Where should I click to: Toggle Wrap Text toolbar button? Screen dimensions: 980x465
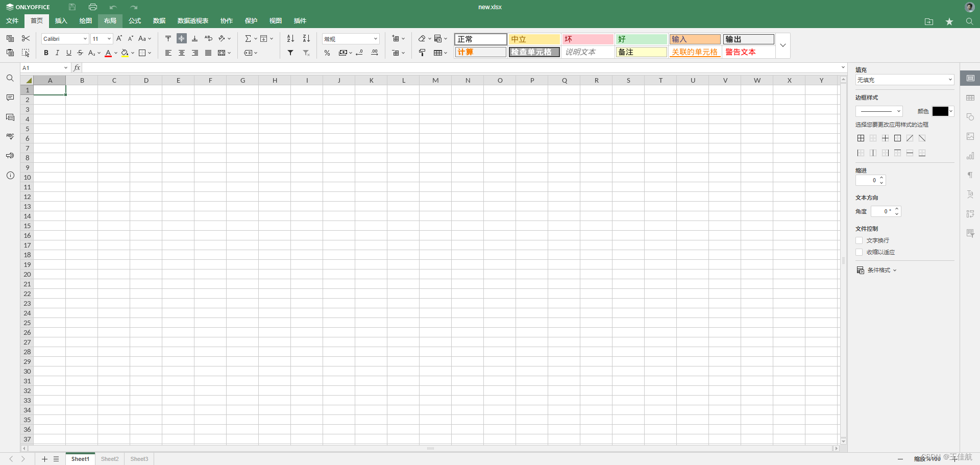point(208,38)
